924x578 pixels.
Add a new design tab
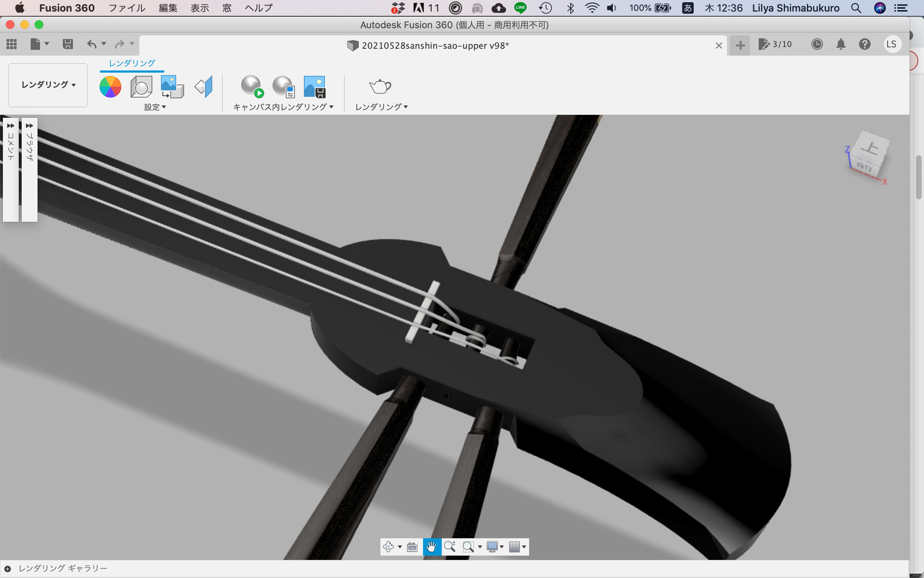click(x=740, y=45)
